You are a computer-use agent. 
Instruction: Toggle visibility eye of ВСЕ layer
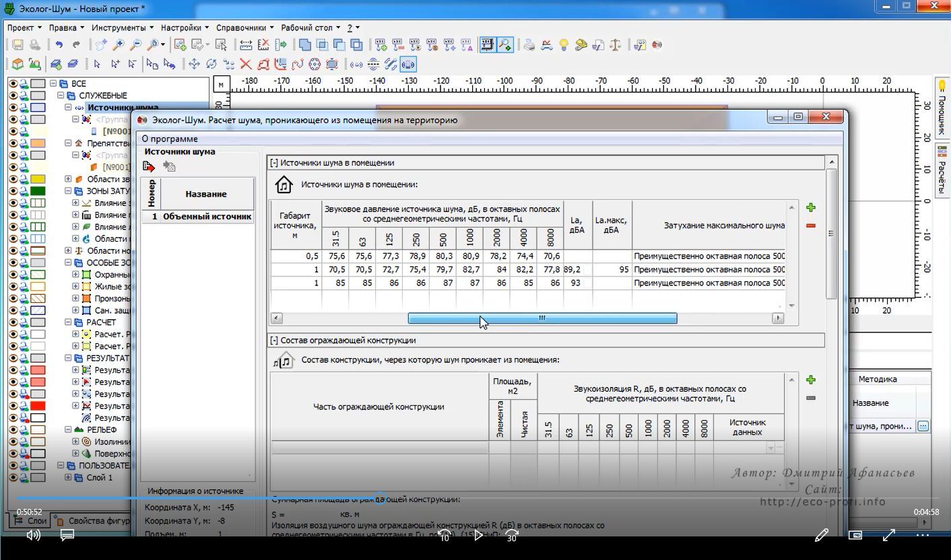(13, 83)
